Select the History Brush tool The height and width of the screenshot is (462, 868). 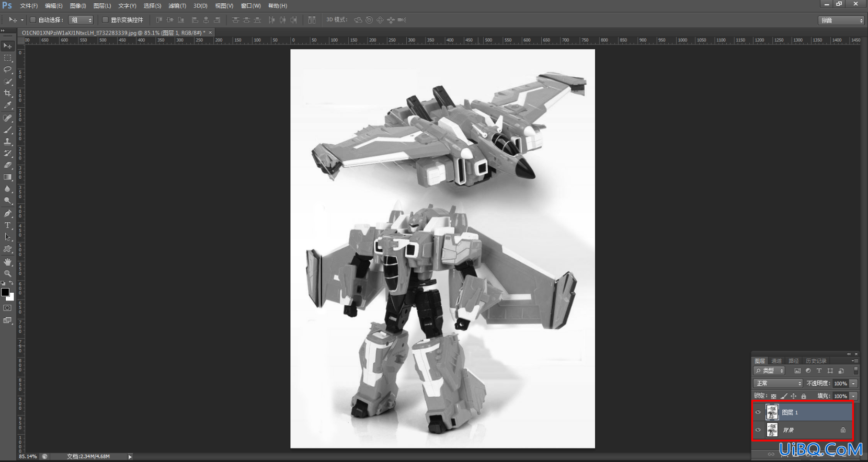[7, 153]
